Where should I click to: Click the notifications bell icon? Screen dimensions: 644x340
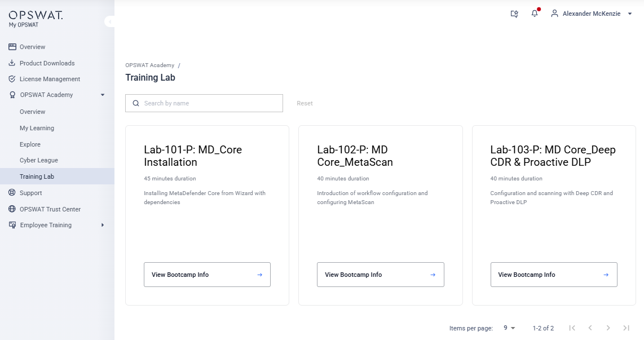[535, 14]
